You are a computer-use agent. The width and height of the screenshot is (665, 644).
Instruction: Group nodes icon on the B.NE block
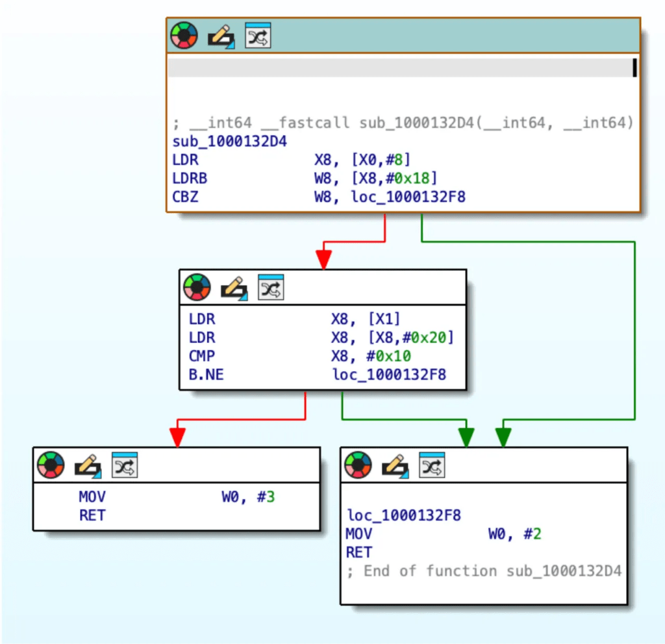[x=271, y=287]
